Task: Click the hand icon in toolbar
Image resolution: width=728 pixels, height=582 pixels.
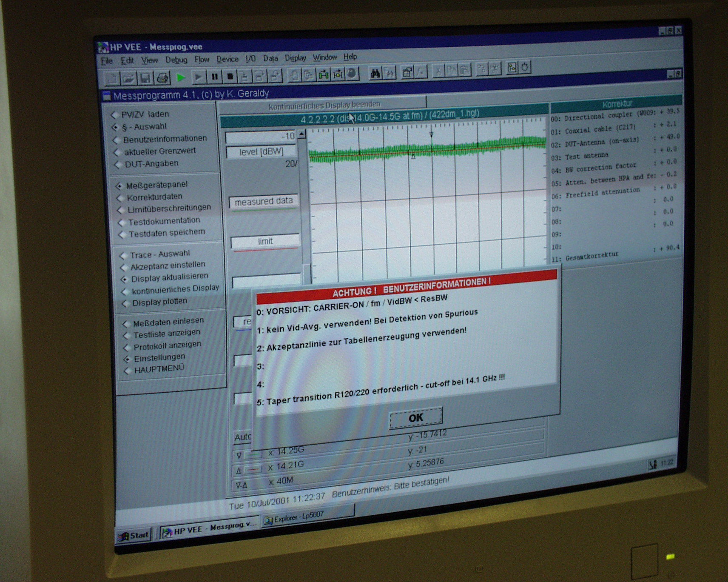Action: [294, 75]
